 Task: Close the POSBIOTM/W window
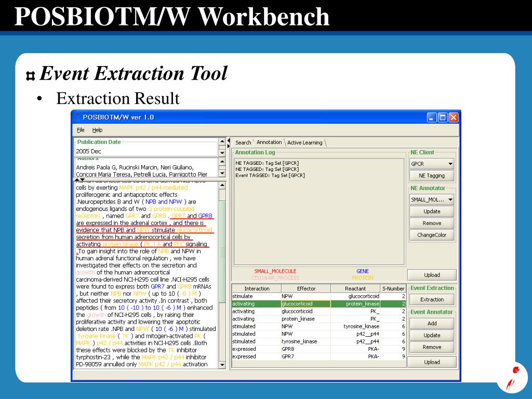[453, 117]
